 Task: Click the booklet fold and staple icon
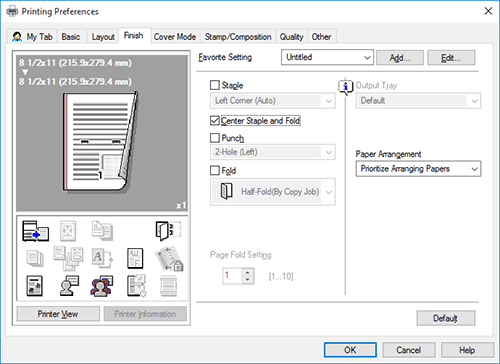point(168,231)
